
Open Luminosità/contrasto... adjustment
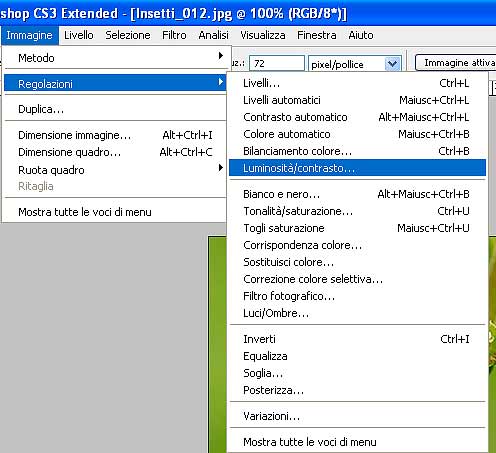click(x=357, y=168)
